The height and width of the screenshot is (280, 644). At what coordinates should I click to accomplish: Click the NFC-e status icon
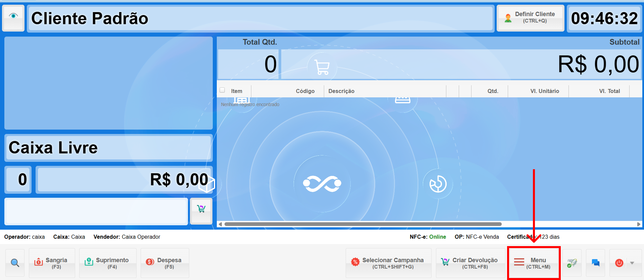[x=572, y=263]
